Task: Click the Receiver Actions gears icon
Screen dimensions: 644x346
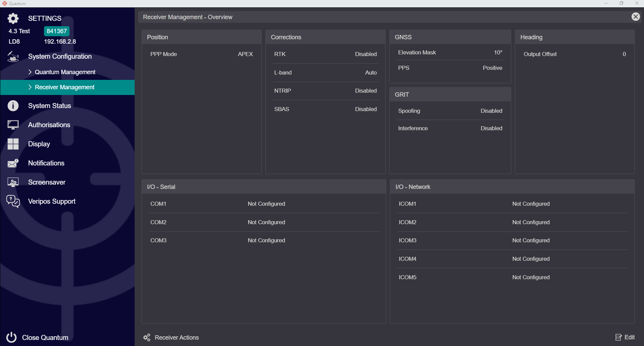Action: point(147,337)
